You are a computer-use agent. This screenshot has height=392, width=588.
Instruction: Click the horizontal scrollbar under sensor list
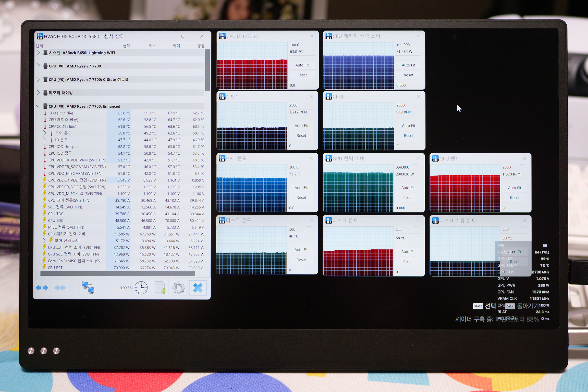point(118,274)
